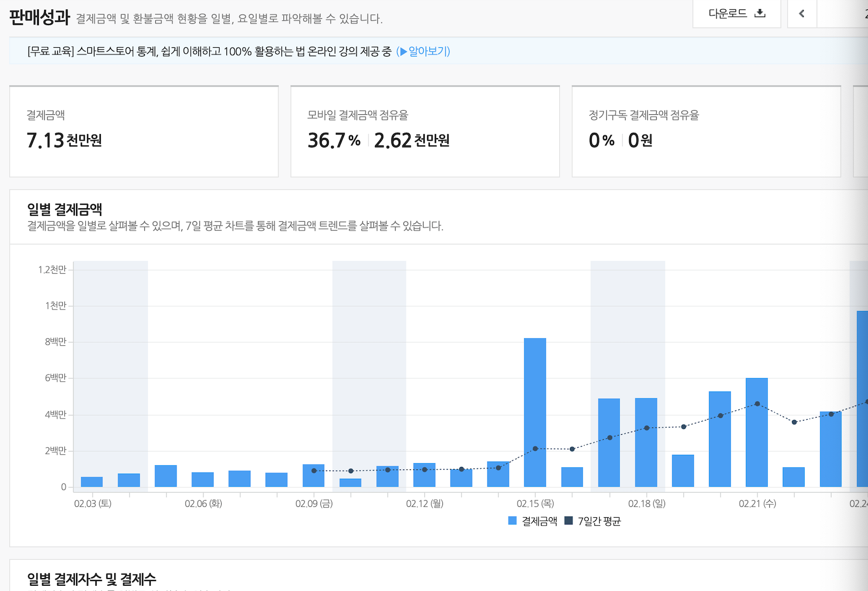Select the 모바일 결제금액 점유율 card
This screenshot has height=591, width=868.
click(x=425, y=131)
